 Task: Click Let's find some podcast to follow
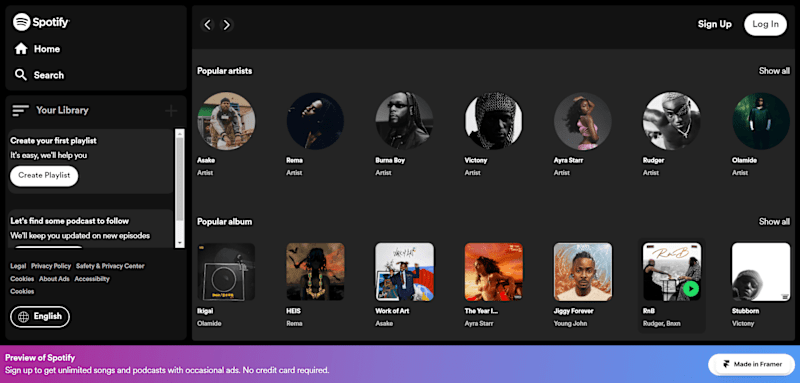click(69, 221)
